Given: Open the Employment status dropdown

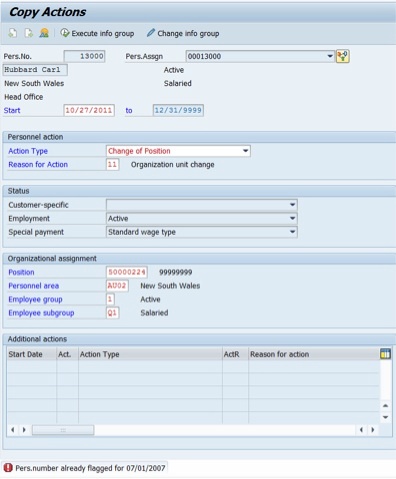Looking at the screenshot, I should pos(292,218).
